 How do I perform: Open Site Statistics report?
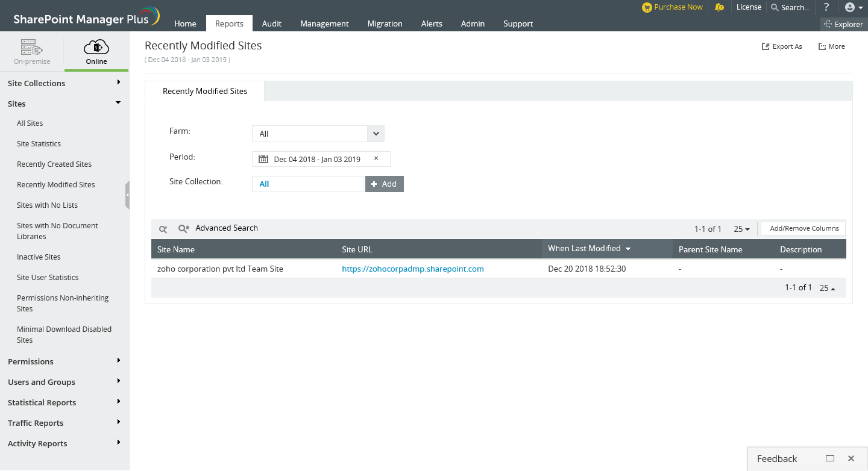coord(39,143)
